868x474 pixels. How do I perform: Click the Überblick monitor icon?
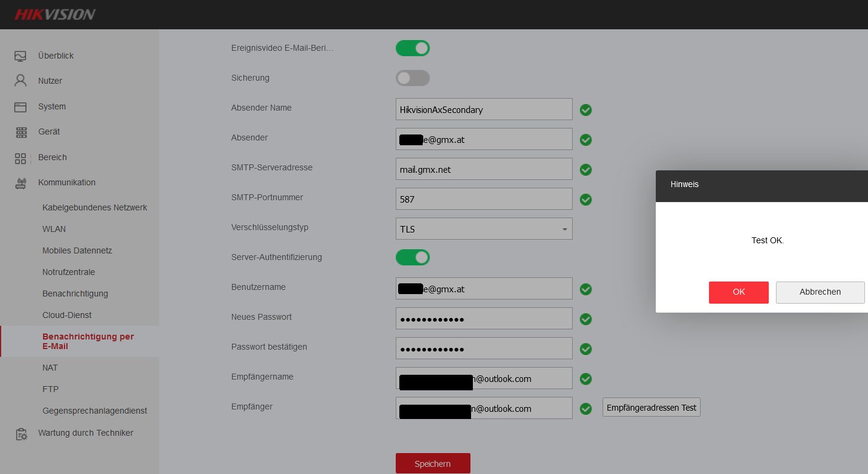[20, 56]
